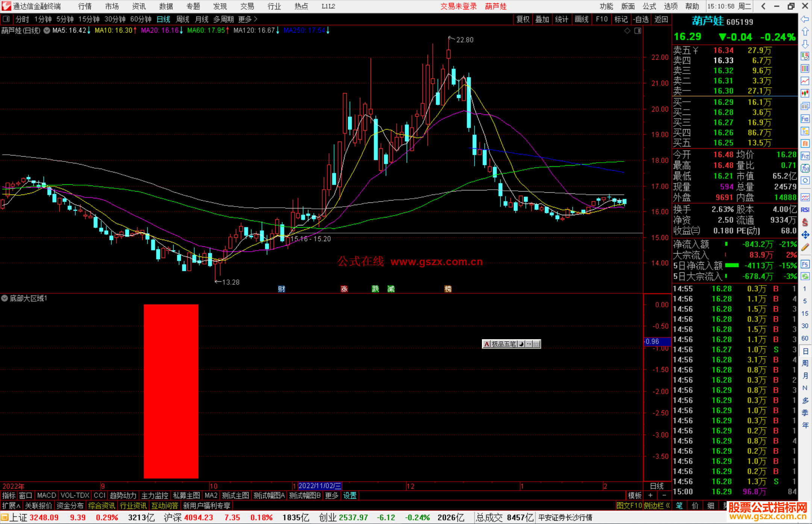
Task: Open the 公式 menu
Action: [649, 6]
